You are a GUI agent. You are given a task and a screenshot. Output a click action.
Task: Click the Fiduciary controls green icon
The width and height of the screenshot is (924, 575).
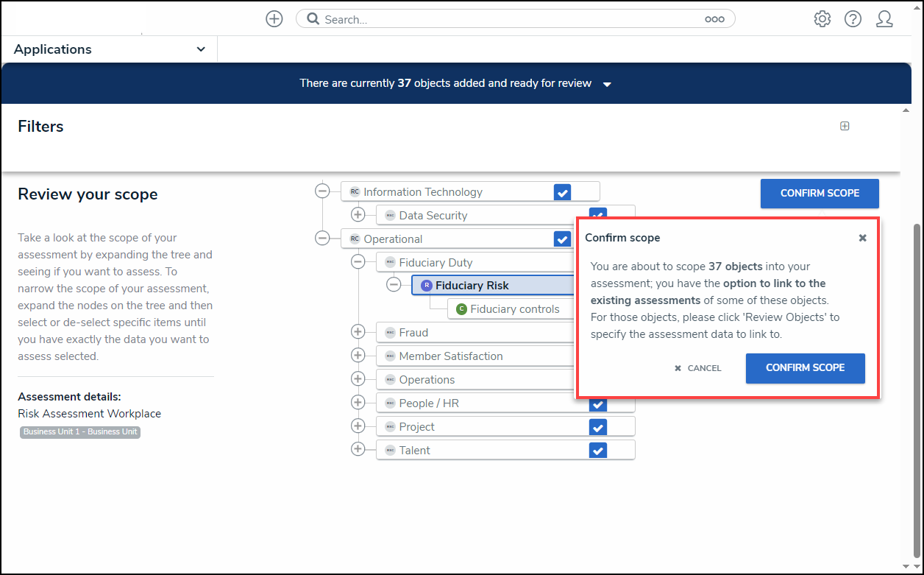tap(461, 309)
